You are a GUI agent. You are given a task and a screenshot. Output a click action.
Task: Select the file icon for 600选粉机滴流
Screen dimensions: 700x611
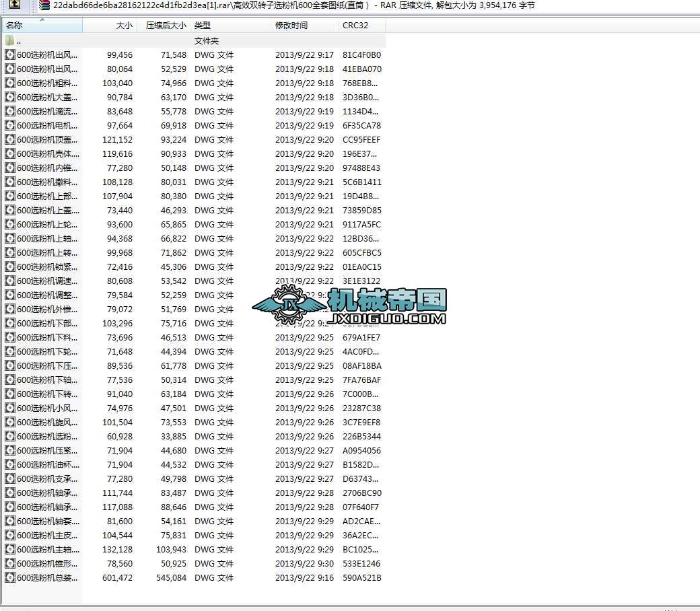tap(10, 112)
